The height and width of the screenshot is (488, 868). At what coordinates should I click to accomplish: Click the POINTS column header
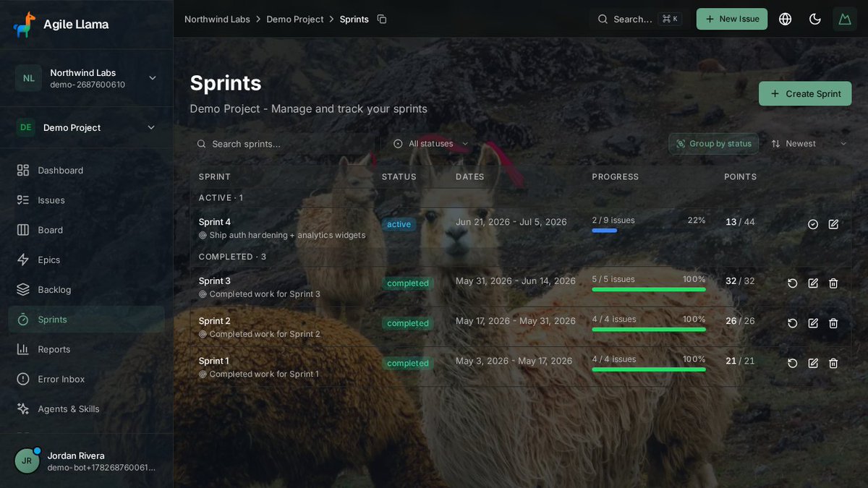pyautogui.click(x=740, y=176)
